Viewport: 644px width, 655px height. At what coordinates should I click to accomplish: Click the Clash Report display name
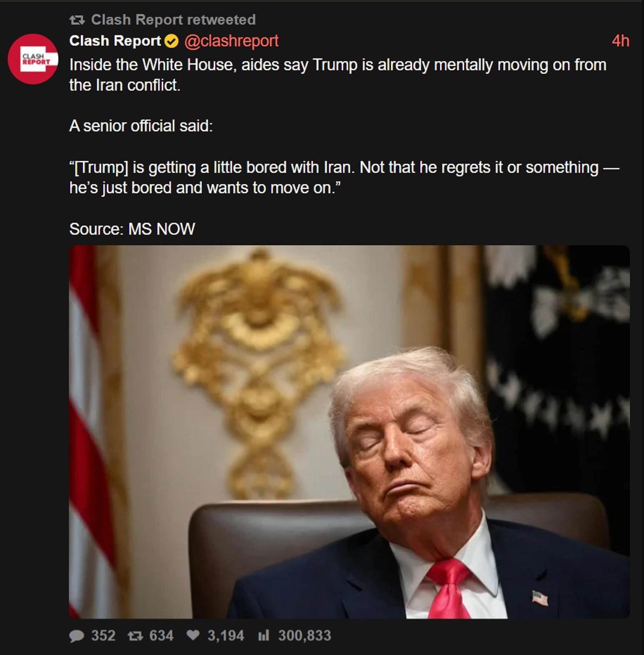[115, 41]
